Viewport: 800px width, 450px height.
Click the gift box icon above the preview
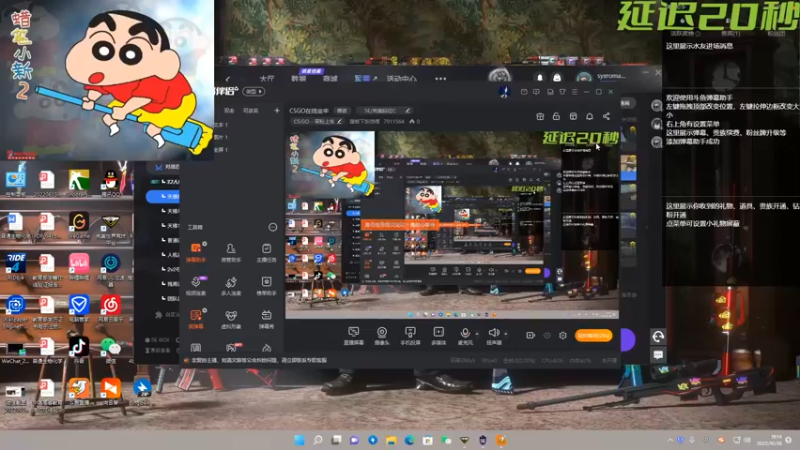[x=540, y=116]
